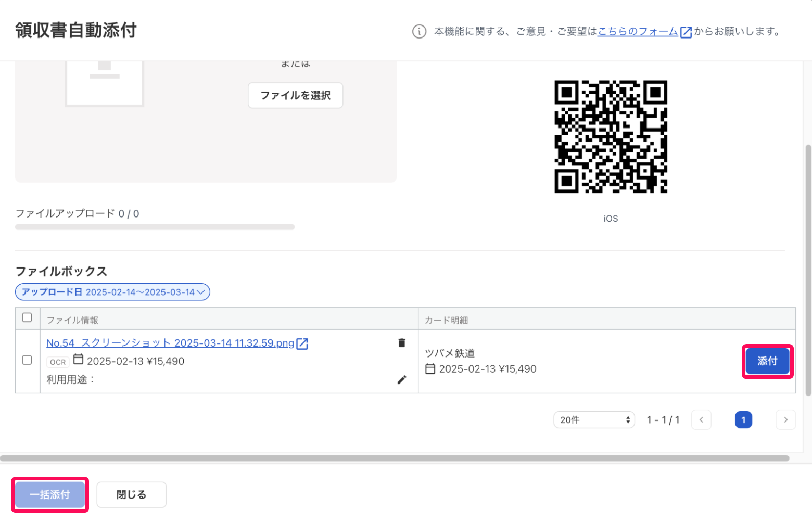Go to the previous page with the left chevron

[701, 420]
